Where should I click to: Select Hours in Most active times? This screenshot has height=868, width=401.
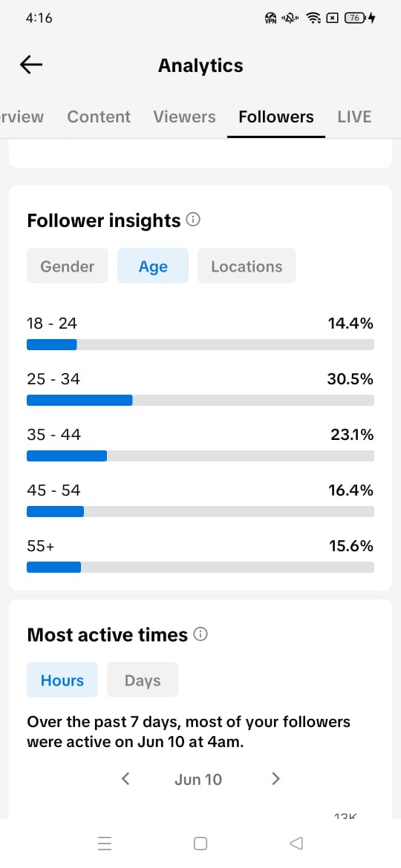(x=62, y=680)
